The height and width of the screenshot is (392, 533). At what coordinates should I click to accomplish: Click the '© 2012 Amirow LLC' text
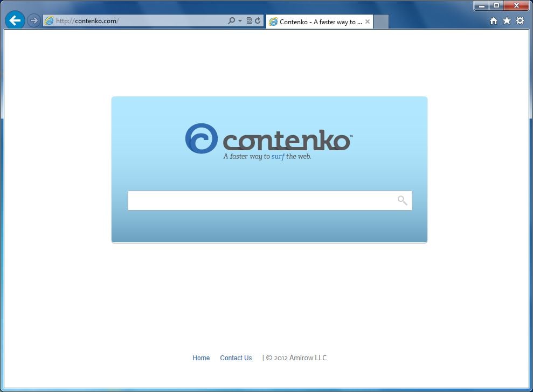[x=296, y=358]
